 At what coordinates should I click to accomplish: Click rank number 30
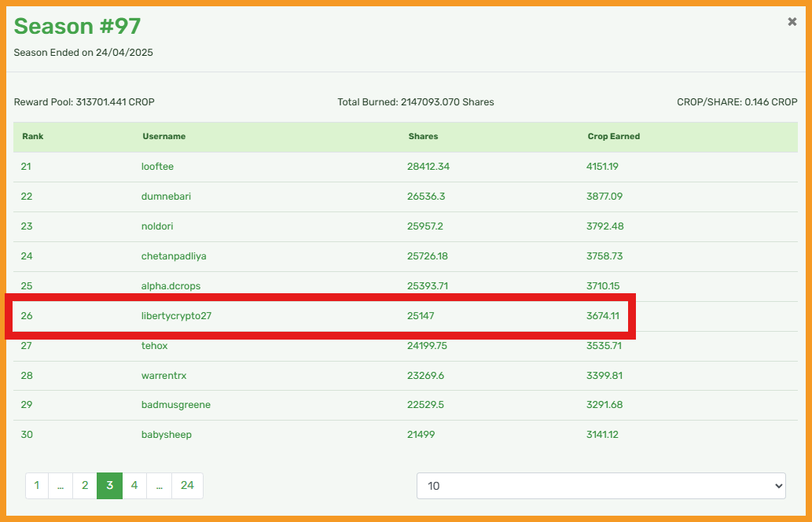(x=27, y=435)
